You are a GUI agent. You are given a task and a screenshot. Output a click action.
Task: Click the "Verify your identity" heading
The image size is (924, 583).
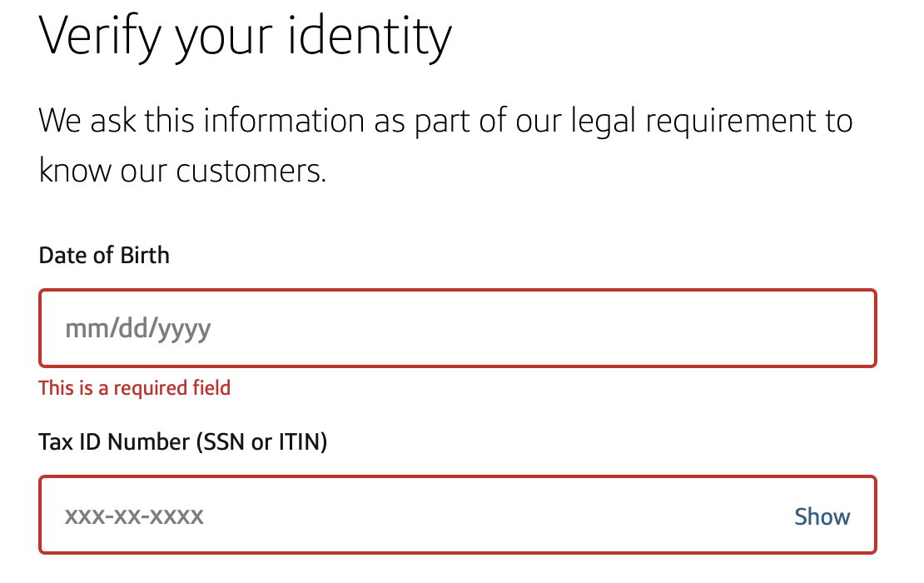246,36
